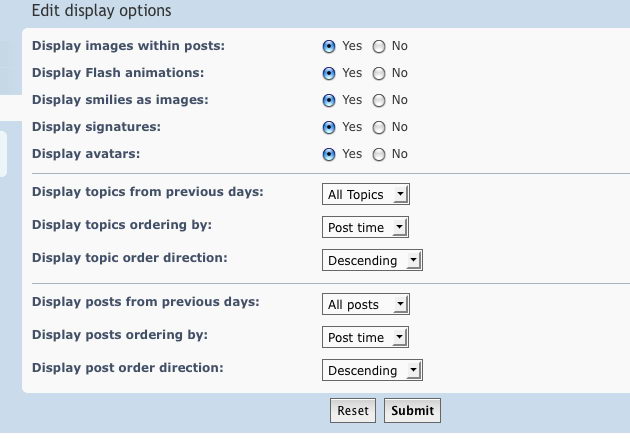This screenshot has width=630, height=446.
Task: Open the All posts dropdown
Action: pyautogui.click(x=366, y=304)
